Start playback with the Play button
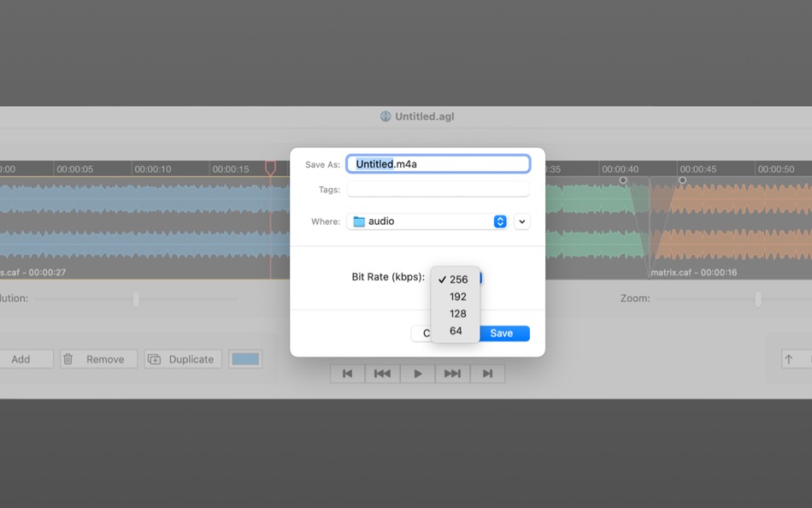812x508 pixels. click(417, 373)
